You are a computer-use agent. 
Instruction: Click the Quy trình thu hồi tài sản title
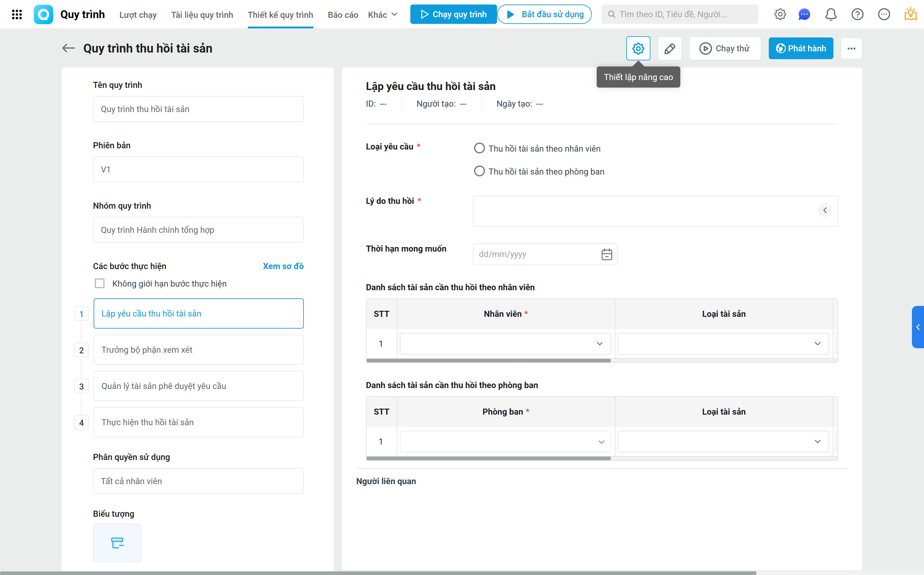(x=148, y=48)
